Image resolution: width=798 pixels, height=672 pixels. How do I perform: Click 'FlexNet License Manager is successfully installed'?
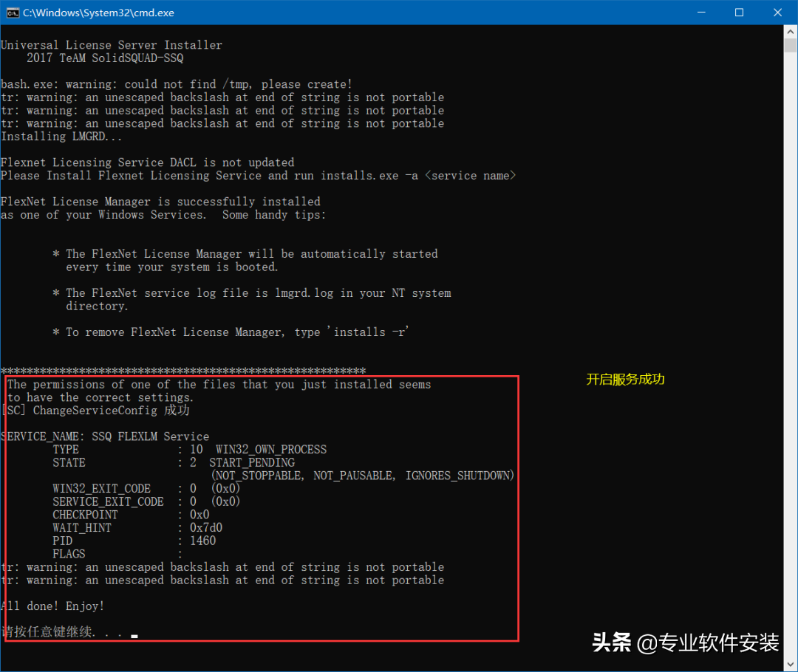160,202
